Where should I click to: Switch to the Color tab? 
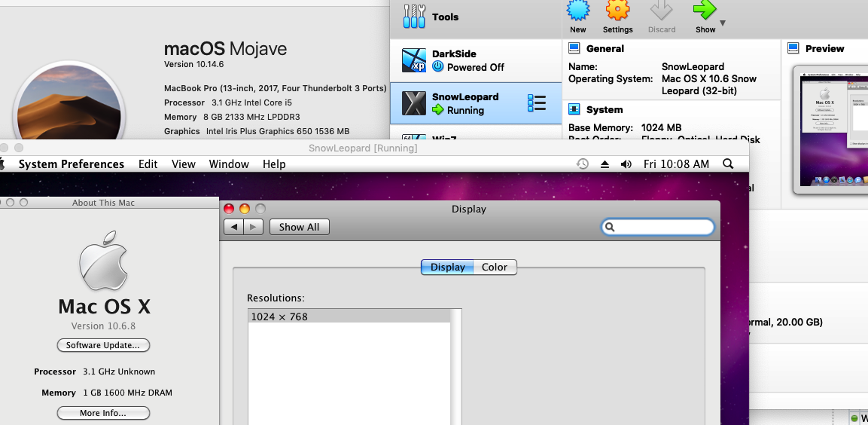click(x=495, y=267)
